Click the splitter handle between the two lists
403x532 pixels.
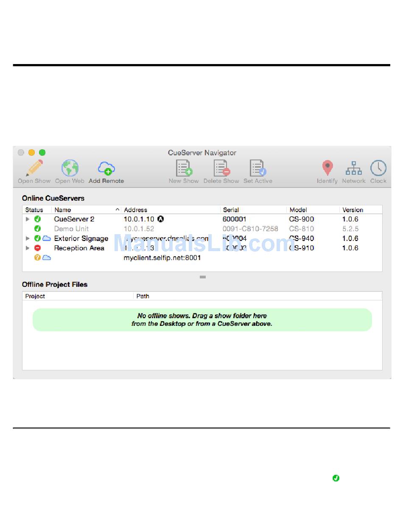203,277
